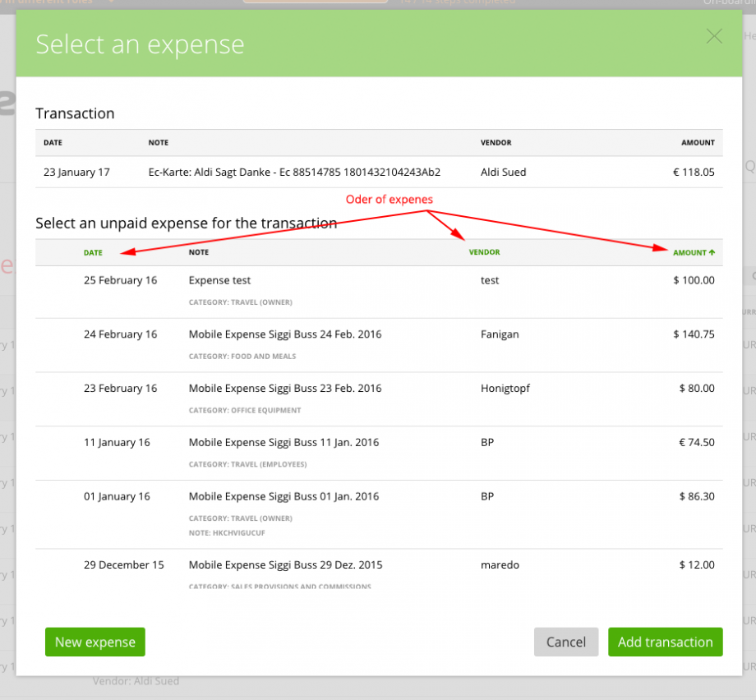
Task: Sort expenses by the VENDOR column header
Action: [484, 252]
